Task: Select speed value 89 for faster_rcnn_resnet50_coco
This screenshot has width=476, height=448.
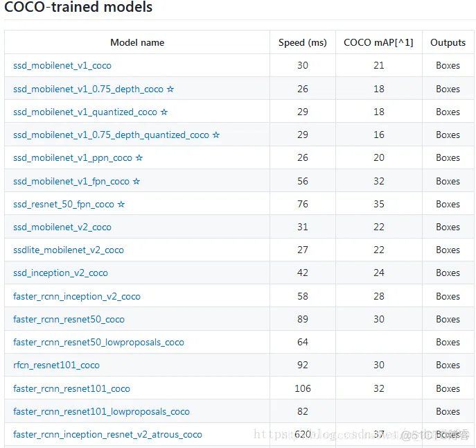Action: (303, 319)
